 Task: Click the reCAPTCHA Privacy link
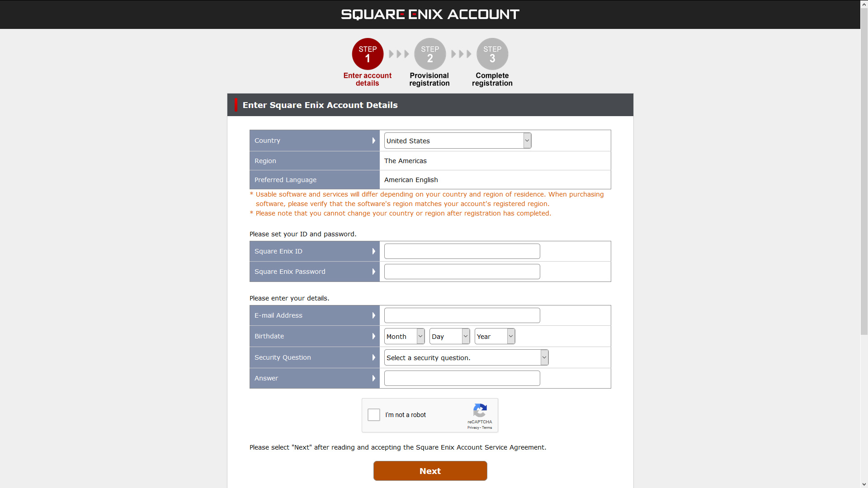(x=471, y=427)
